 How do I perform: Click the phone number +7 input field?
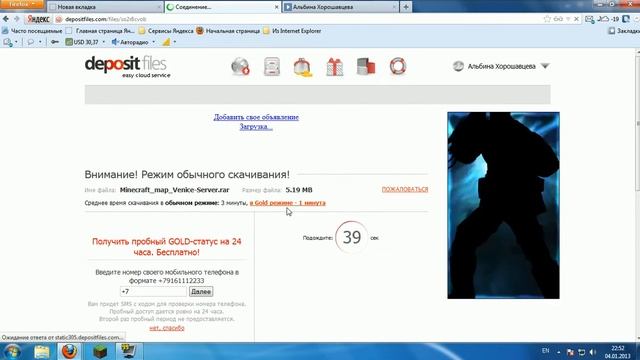click(153, 291)
